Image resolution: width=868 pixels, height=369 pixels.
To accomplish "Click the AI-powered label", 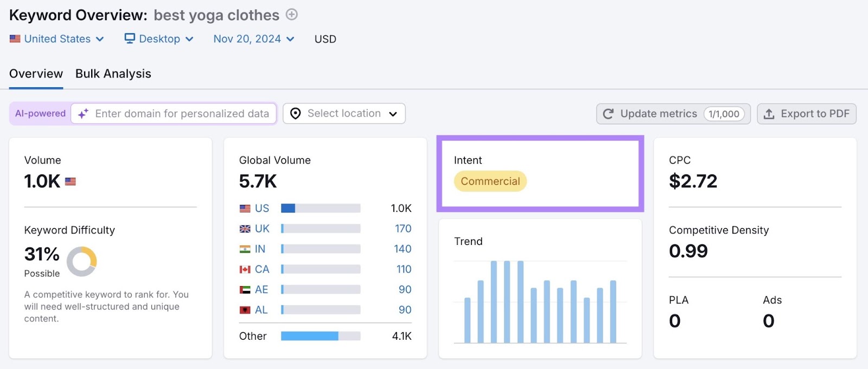I will (x=40, y=114).
